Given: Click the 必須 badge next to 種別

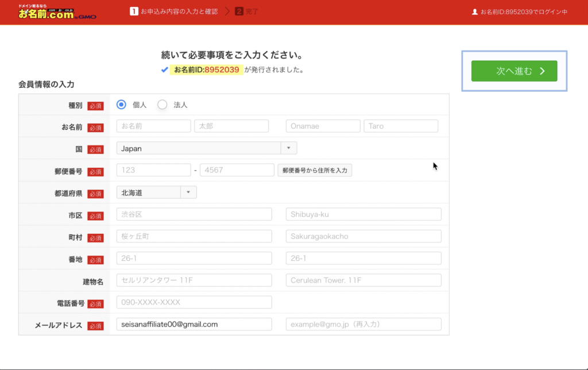Looking at the screenshot, I should point(94,105).
